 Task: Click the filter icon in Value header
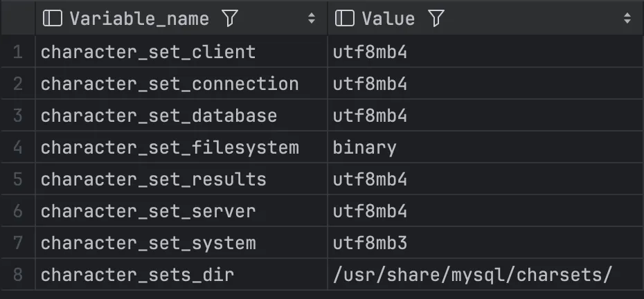[435, 19]
